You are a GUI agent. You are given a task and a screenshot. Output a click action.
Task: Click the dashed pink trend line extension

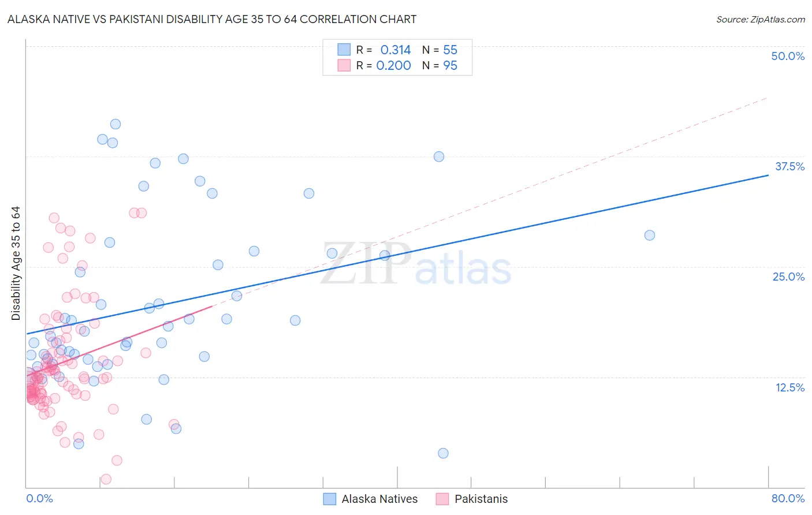pyautogui.click(x=491, y=199)
